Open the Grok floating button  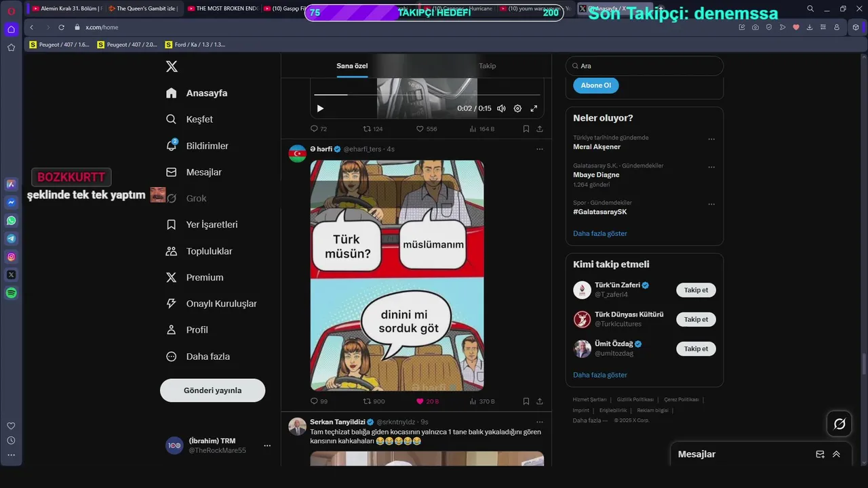(x=840, y=424)
